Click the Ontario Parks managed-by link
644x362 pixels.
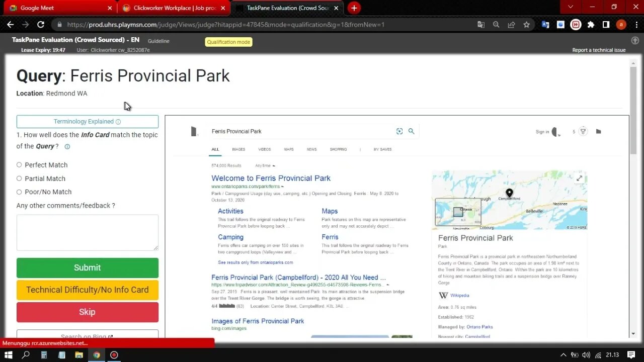pyautogui.click(x=479, y=327)
